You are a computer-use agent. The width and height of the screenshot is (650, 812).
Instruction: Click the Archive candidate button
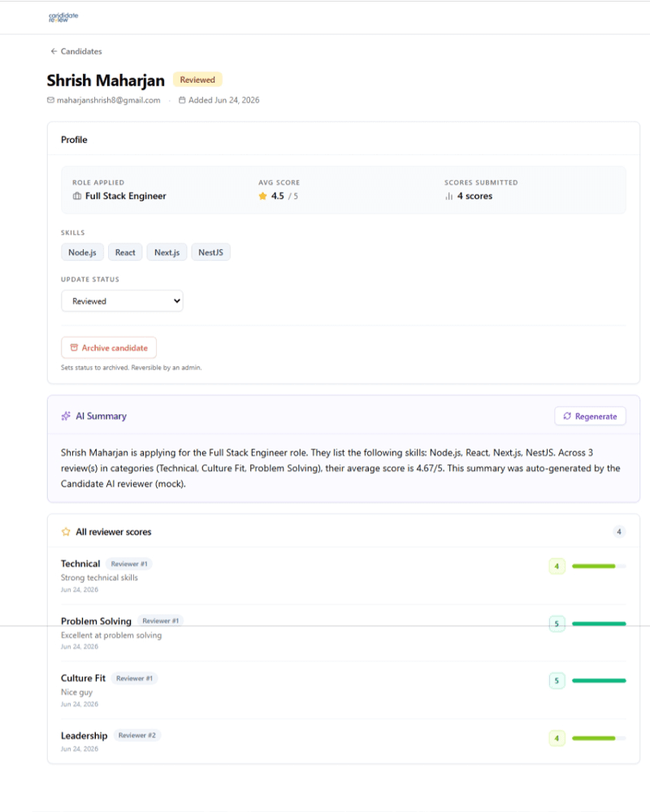tap(109, 348)
